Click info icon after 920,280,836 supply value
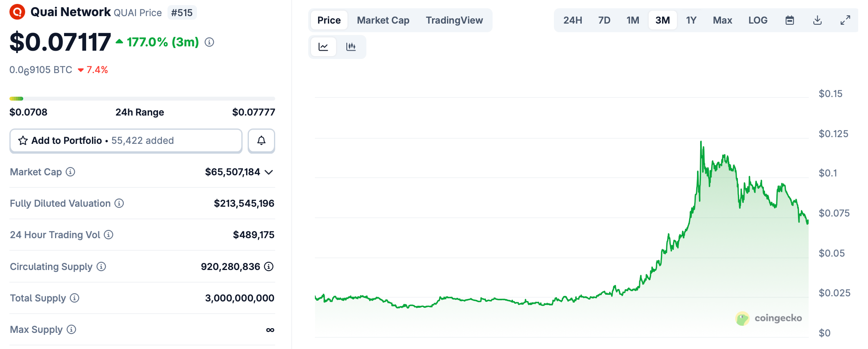The height and width of the screenshot is (349, 868). (269, 266)
